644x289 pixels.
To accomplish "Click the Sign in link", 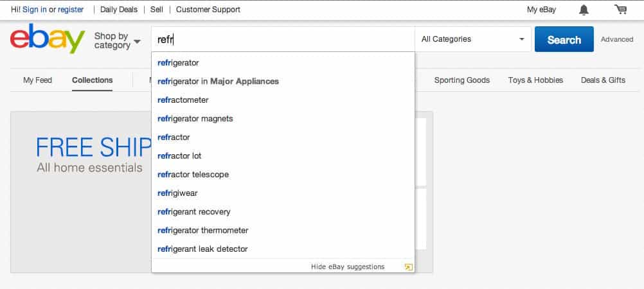I will pyautogui.click(x=35, y=10).
